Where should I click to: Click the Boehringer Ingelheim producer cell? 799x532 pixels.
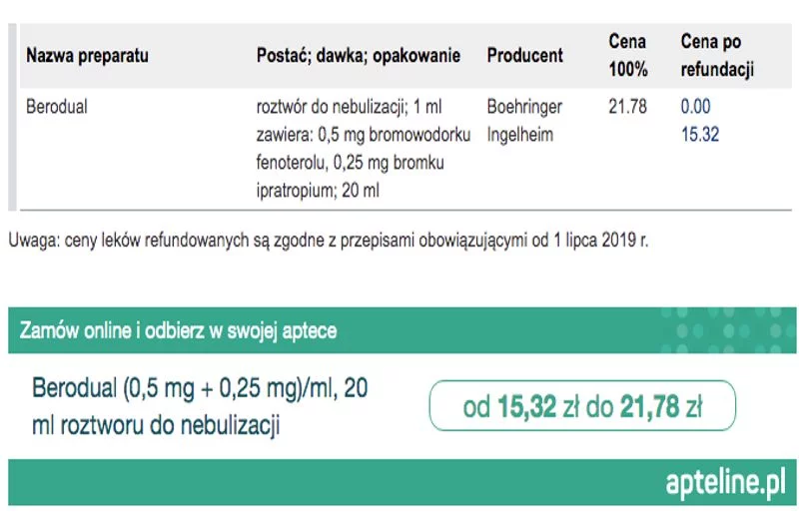pyautogui.click(x=524, y=121)
